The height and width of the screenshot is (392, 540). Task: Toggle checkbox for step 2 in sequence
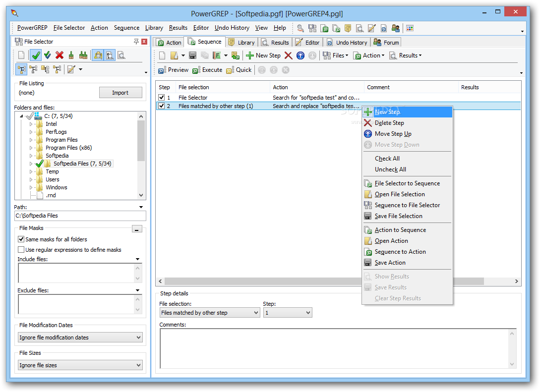[x=162, y=106]
